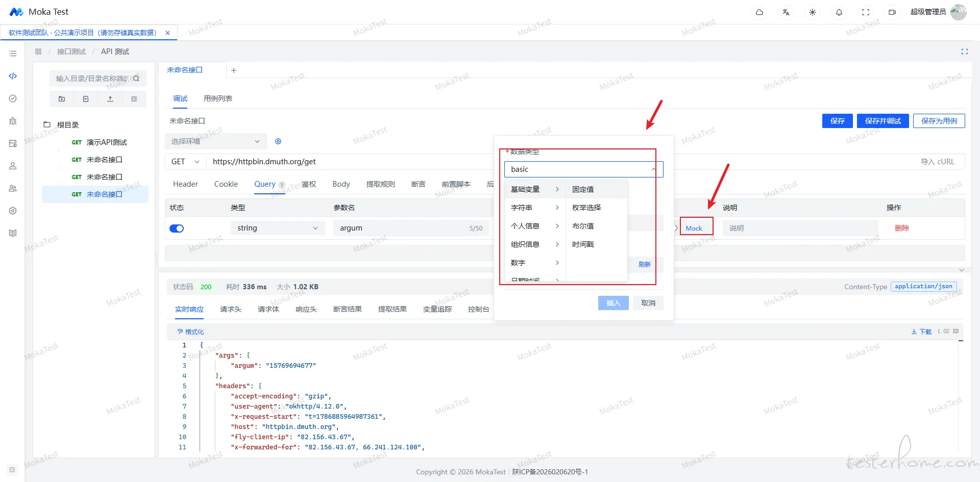Image resolution: width=980 pixels, height=482 pixels.
Task: Open the 提取规则 tab
Action: (x=381, y=184)
